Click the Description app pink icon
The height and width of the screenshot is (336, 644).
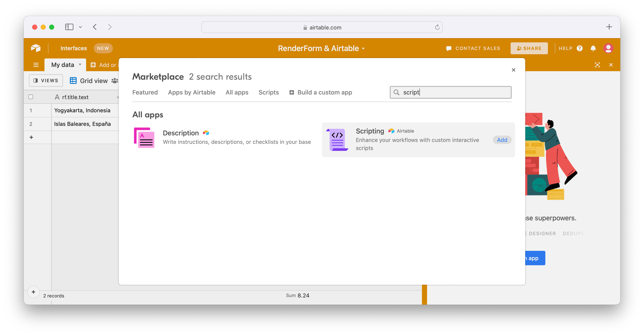point(144,138)
